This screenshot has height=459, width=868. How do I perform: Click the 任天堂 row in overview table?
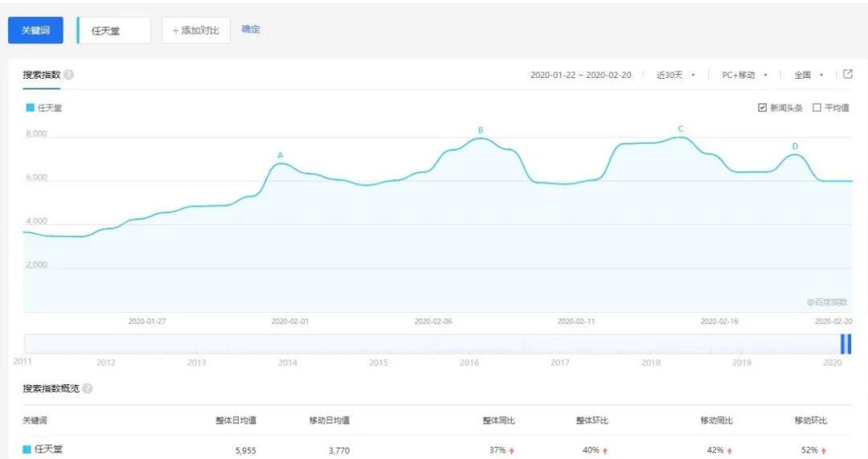437,449
